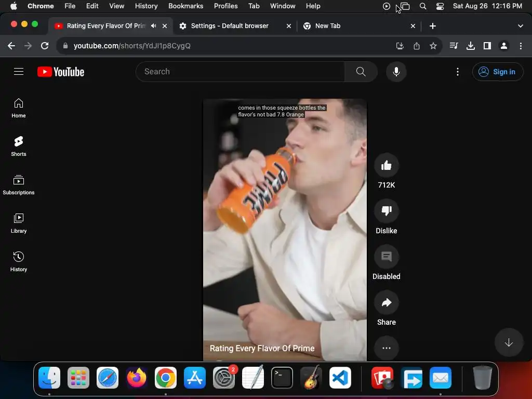Launch Firefox from the Dock
532x399 pixels.
point(137,378)
